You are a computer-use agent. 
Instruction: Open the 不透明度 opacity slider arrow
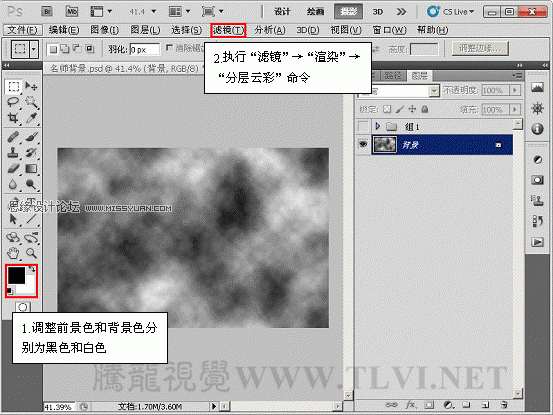click(x=515, y=91)
